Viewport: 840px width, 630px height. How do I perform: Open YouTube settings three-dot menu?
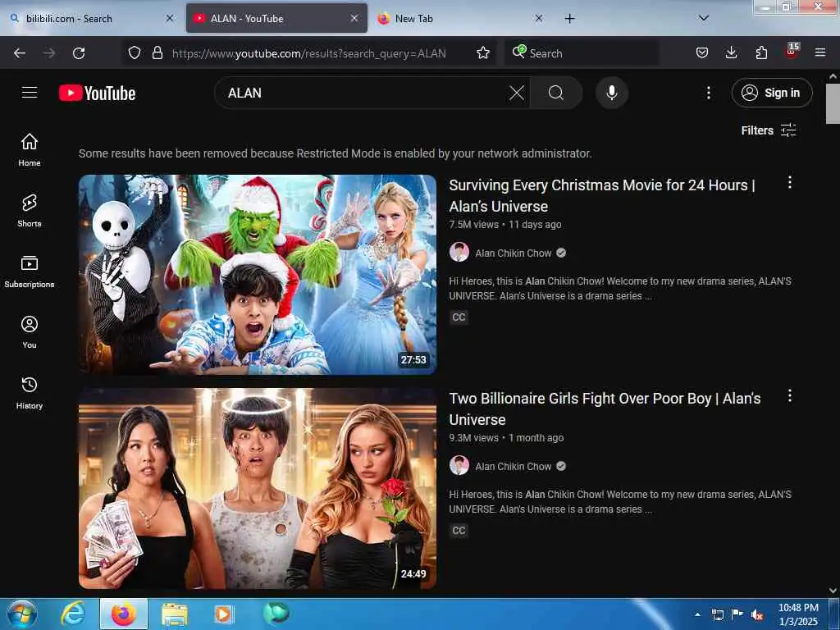pos(708,93)
